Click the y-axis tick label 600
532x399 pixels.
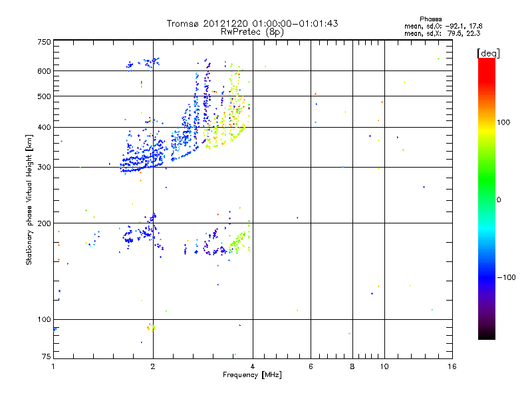[44, 71]
